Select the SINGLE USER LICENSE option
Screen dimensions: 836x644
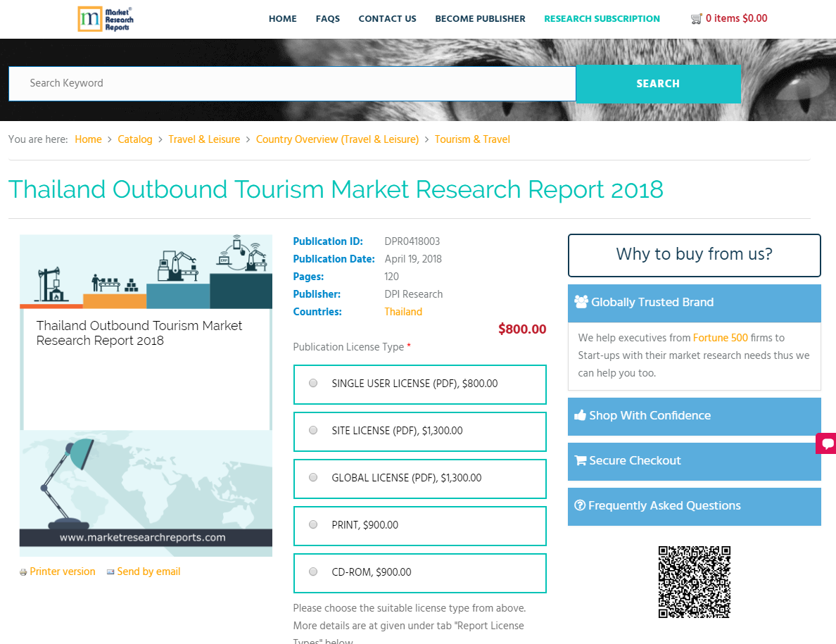(x=312, y=383)
